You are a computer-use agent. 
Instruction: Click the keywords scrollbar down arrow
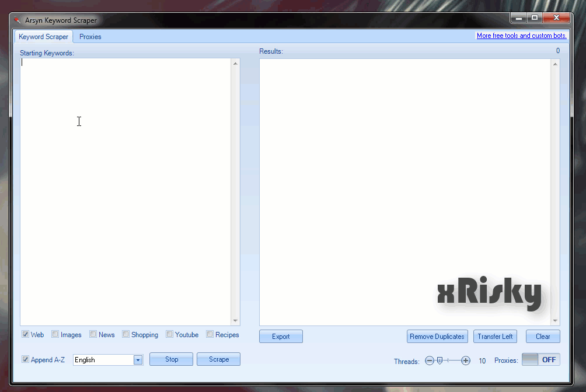coord(236,320)
